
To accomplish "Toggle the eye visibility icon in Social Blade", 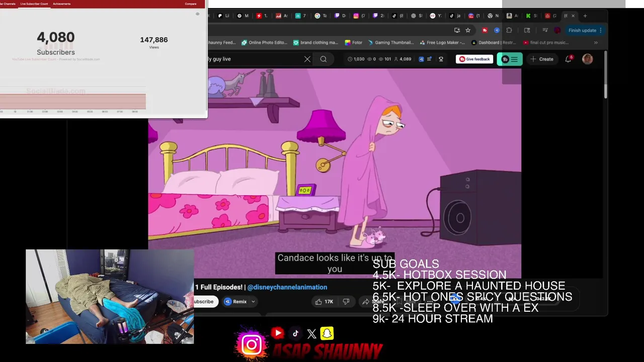I will pos(197,14).
